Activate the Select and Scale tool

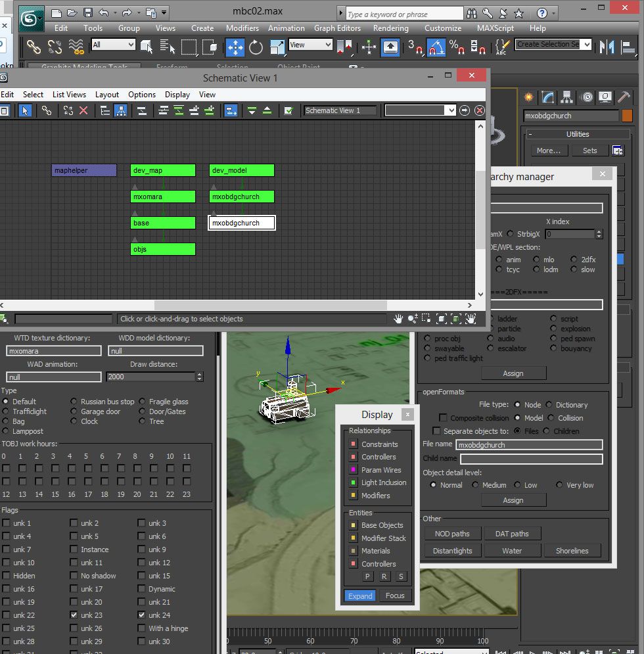tap(277, 47)
